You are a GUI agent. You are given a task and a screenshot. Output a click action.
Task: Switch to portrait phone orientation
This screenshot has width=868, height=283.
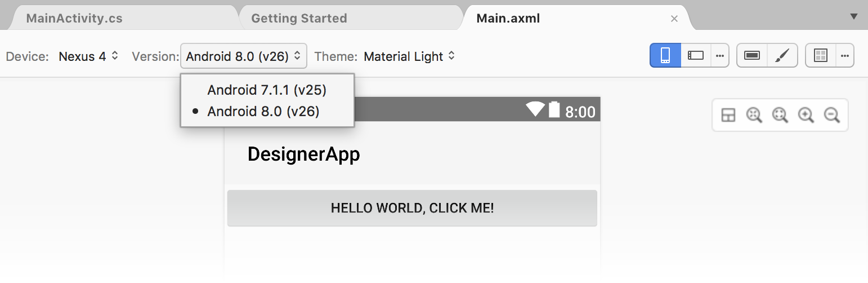pos(665,55)
